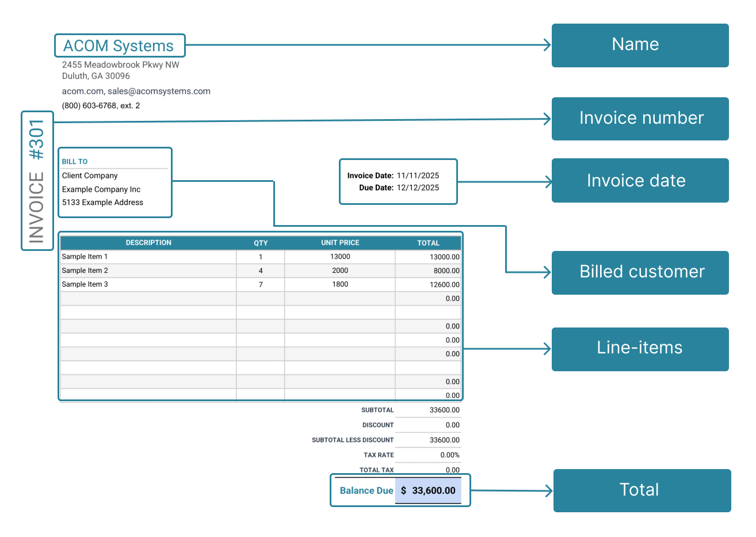Click the 13000.00 total cell
This screenshot has width=756, height=537.
[444, 257]
